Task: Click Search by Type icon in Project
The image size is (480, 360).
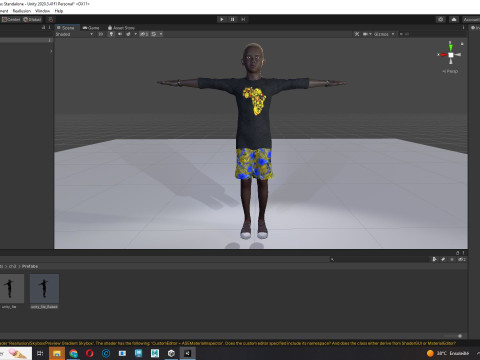Action: point(434,259)
